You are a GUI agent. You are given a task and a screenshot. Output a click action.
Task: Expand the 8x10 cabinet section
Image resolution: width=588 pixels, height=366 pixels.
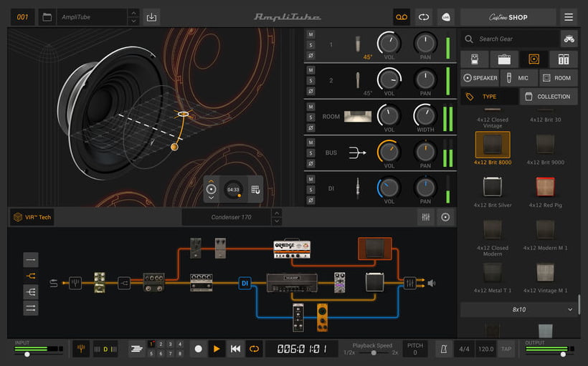(x=519, y=309)
